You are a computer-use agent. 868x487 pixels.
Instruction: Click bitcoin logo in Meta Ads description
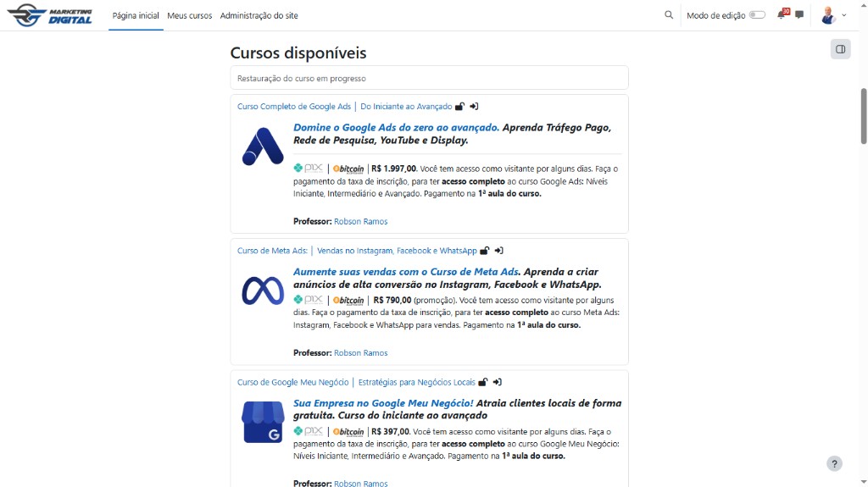coord(348,301)
